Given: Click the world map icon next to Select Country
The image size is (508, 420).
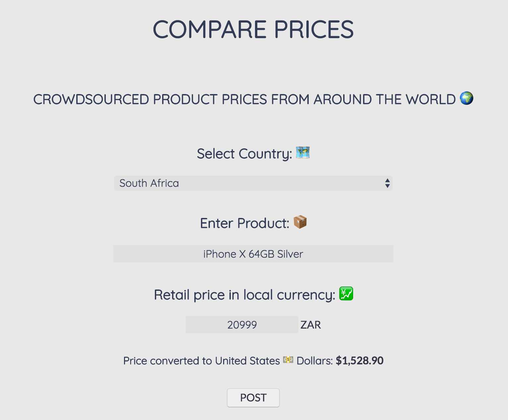Looking at the screenshot, I should point(302,153).
